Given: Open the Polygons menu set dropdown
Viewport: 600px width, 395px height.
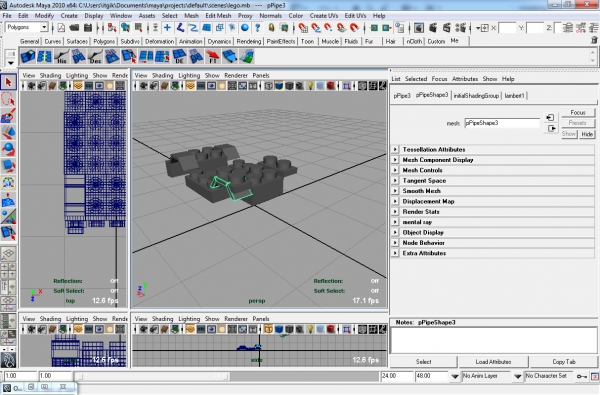Looking at the screenshot, I should point(44,27).
